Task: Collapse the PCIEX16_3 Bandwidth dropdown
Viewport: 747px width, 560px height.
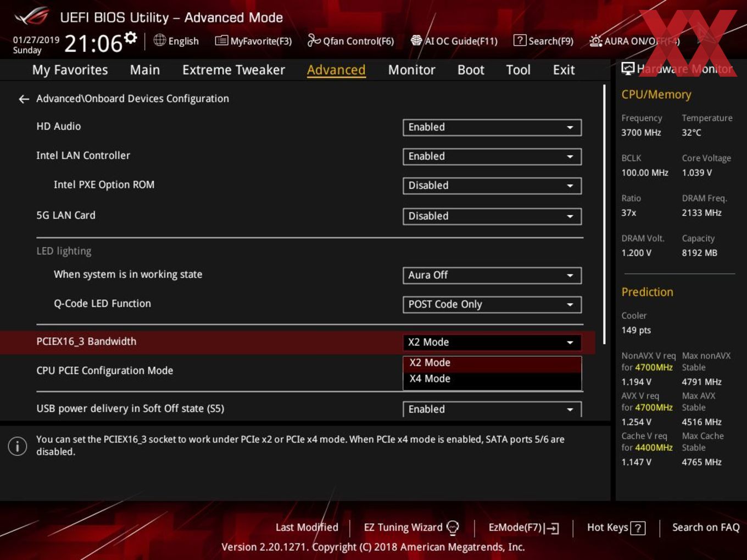Action: click(492, 342)
